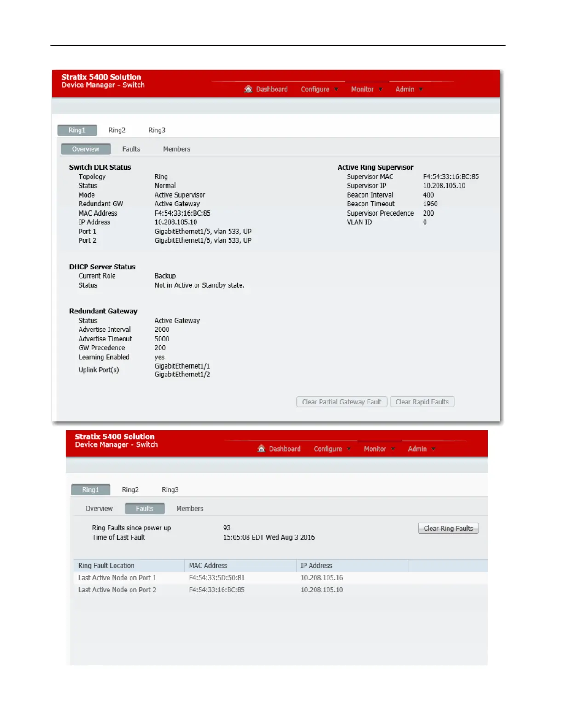Click the uplink port GigabitEthernet1/2

[182, 375]
